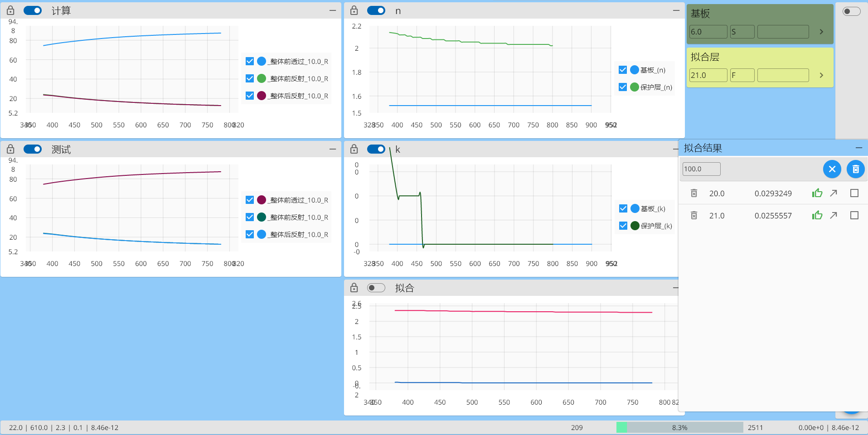Uncheck _整体后反射_10.0_R in 测试 legend

click(250, 234)
